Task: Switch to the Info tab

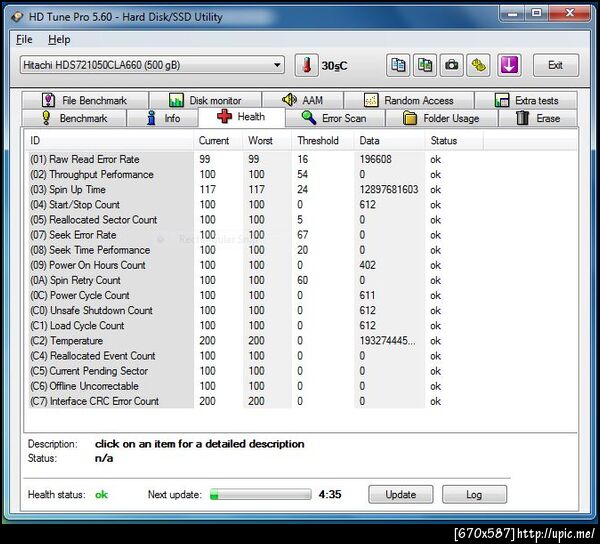Action: pyautogui.click(x=163, y=118)
